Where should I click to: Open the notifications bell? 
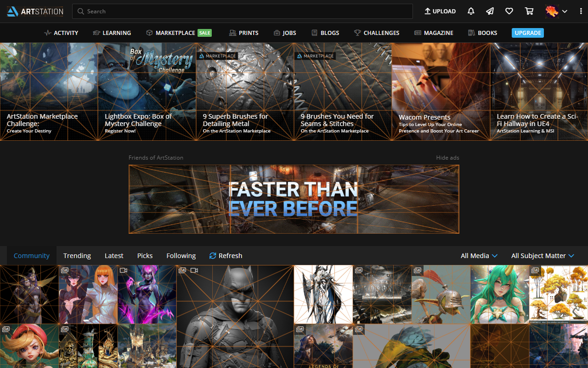click(471, 11)
